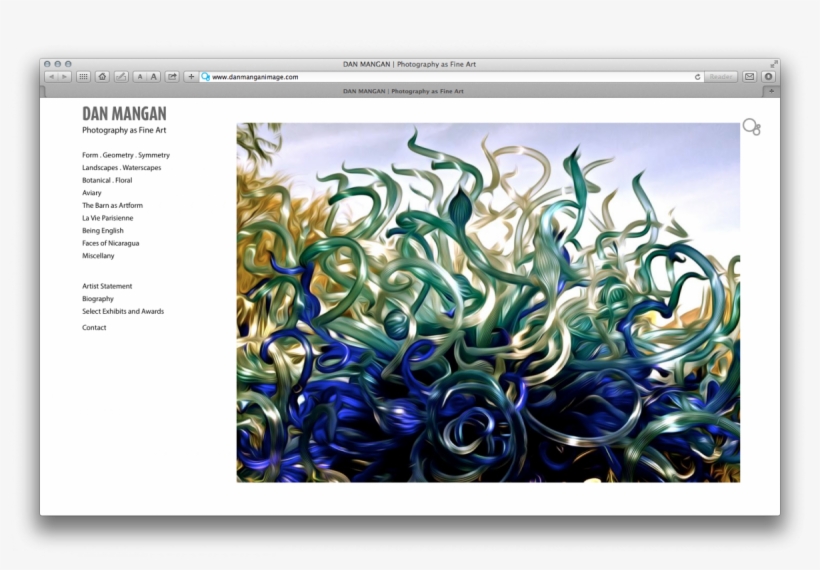Enter full screen with the expand arrows
820x570 pixels.
point(774,64)
